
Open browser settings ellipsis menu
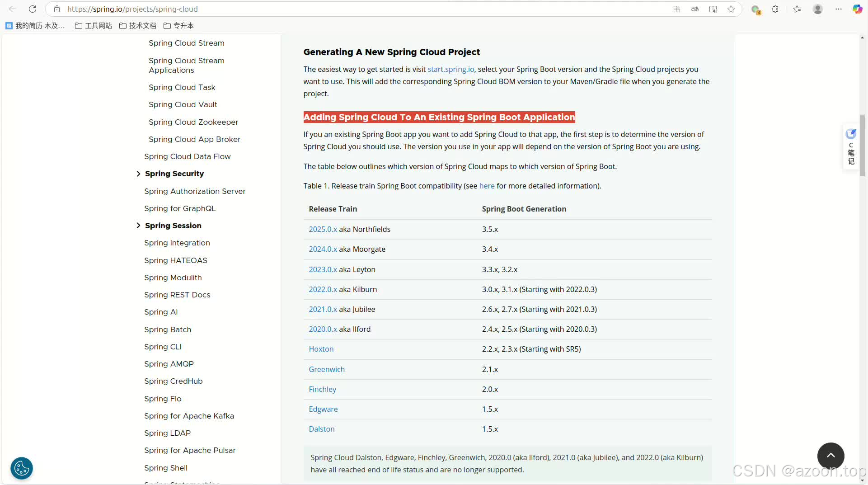pyautogui.click(x=839, y=9)
